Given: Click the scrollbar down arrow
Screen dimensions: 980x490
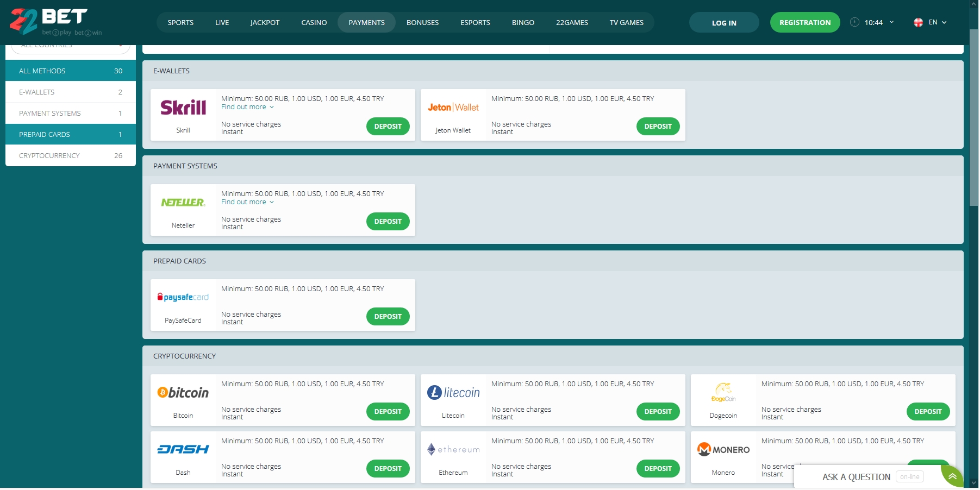Looking at the screenshot, I should 974,482.
